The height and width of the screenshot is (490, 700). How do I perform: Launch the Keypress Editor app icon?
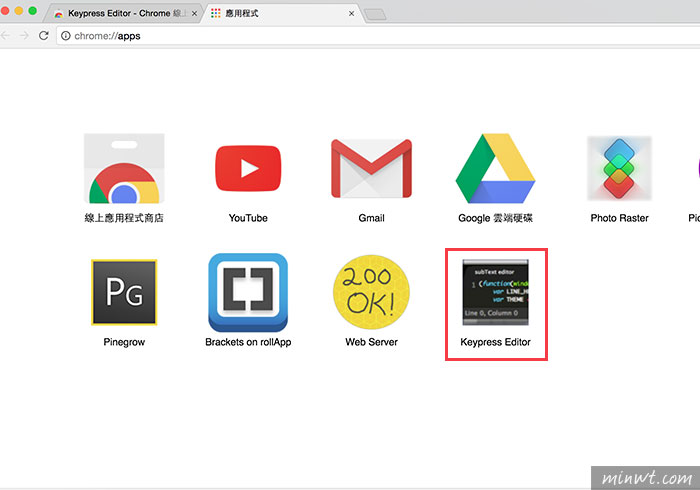[495, 292]
